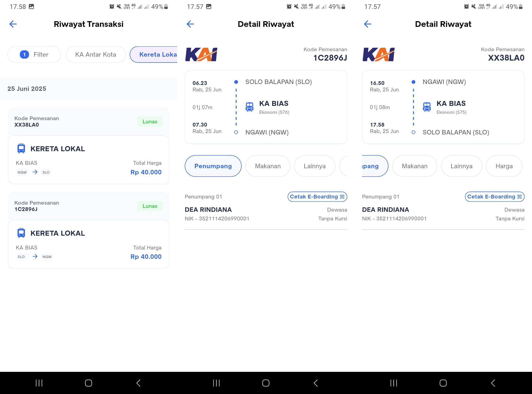Screen dimensions: 532x394
Task: Select KA Antar Kota filter chip
Action: tap(96, 54)
